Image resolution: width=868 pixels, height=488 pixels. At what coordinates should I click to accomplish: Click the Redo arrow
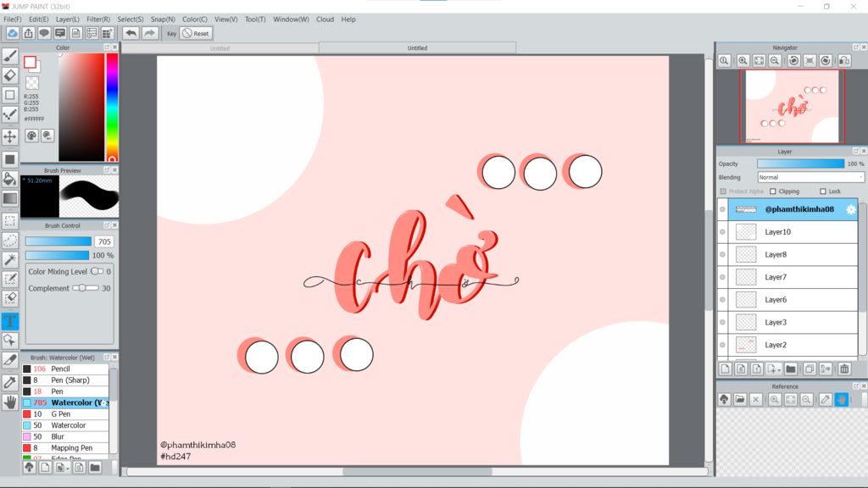click(x=149, y=33)
